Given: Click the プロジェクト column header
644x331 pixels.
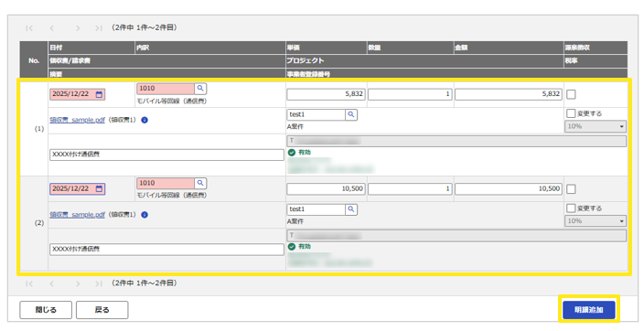Looking at the screenshot, I should click(x=306, y=60).
